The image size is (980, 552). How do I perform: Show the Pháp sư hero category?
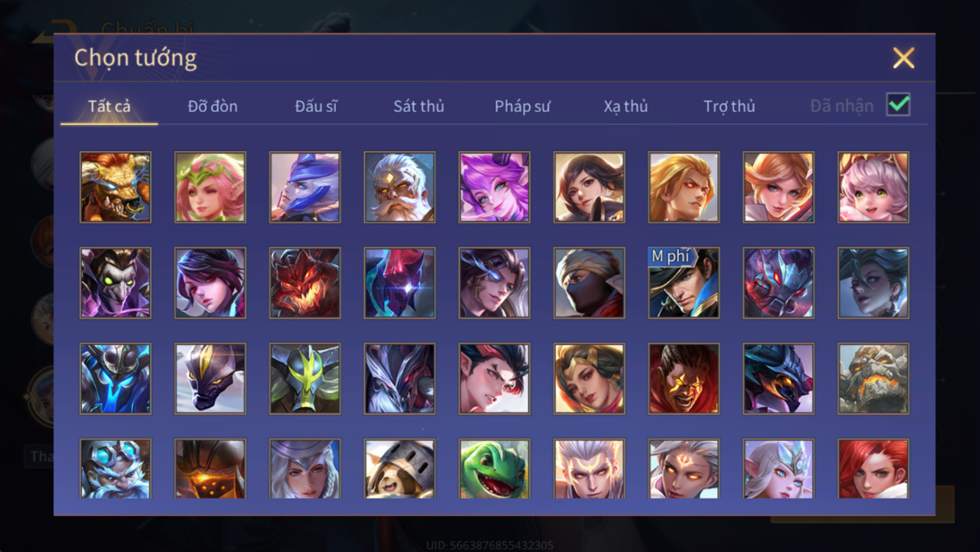(521, 106)
